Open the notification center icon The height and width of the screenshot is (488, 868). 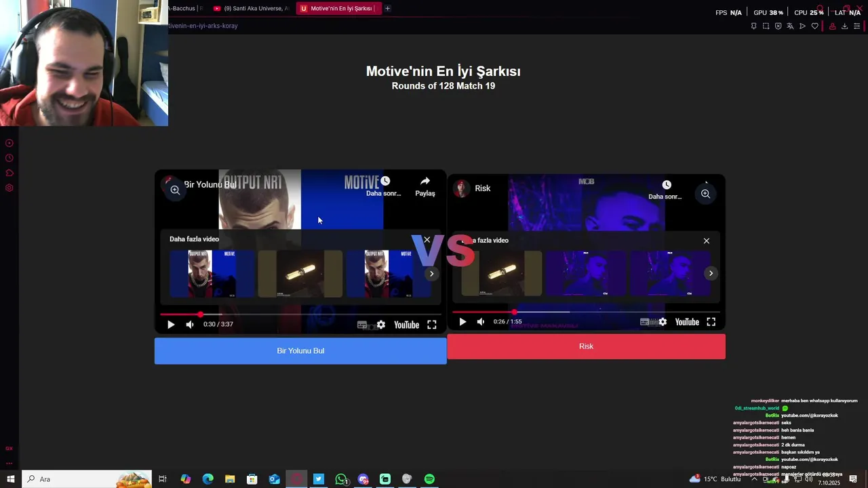(853, 479)
